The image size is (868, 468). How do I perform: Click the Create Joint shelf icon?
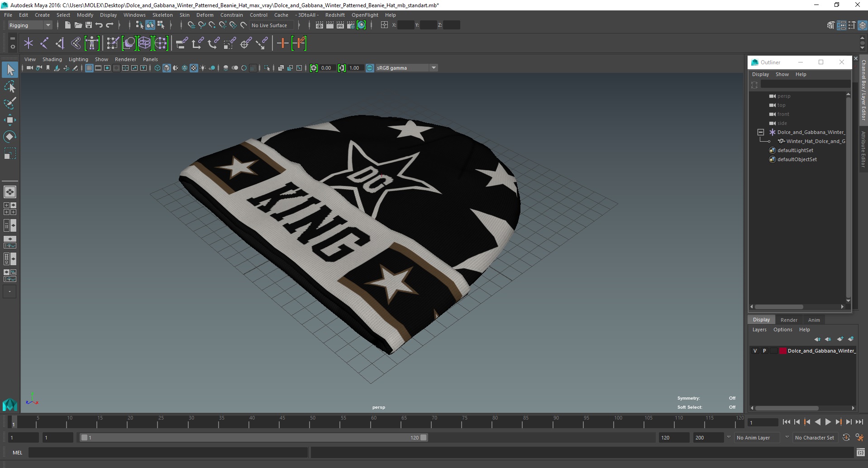[x=44, y=43]
